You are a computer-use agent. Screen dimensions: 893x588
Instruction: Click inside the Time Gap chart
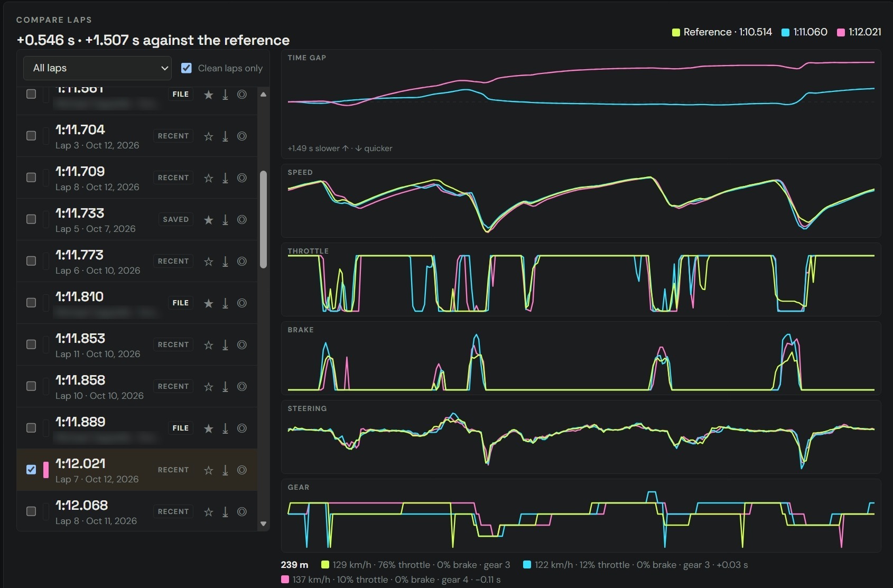(x=581, y=104)
